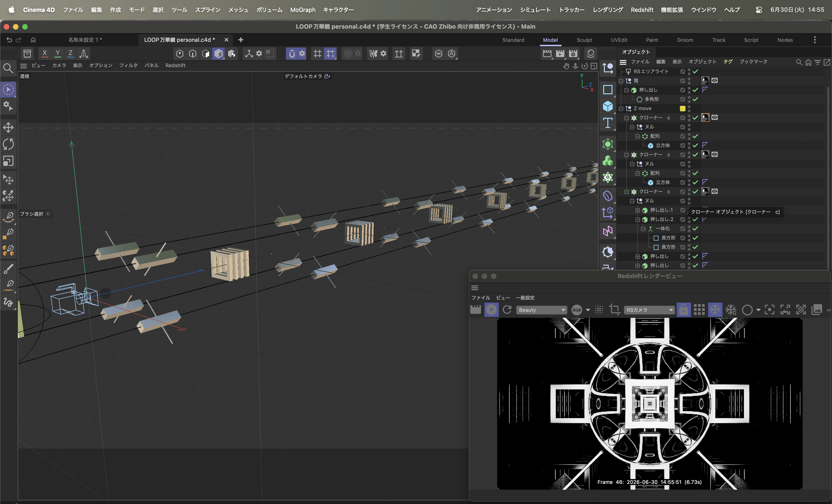The image size is (832, 504).
Task: Select the Scale tool in left toolbar
Action: (8, 161)
